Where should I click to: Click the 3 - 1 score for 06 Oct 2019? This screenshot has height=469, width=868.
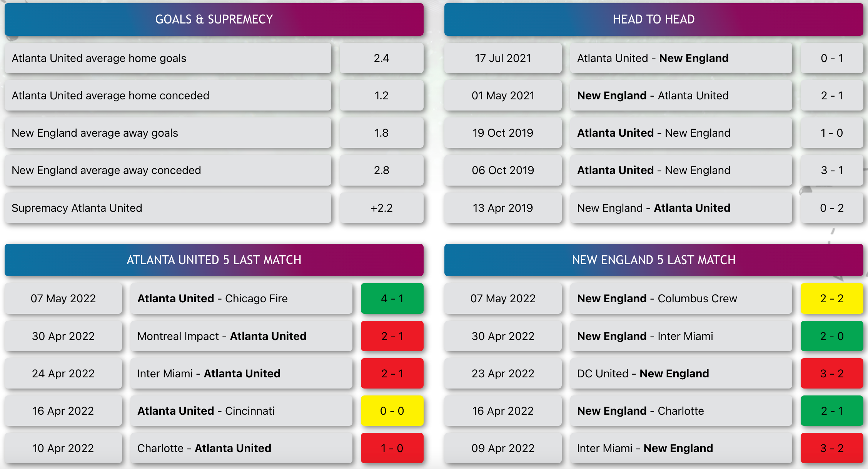point(832,170)
